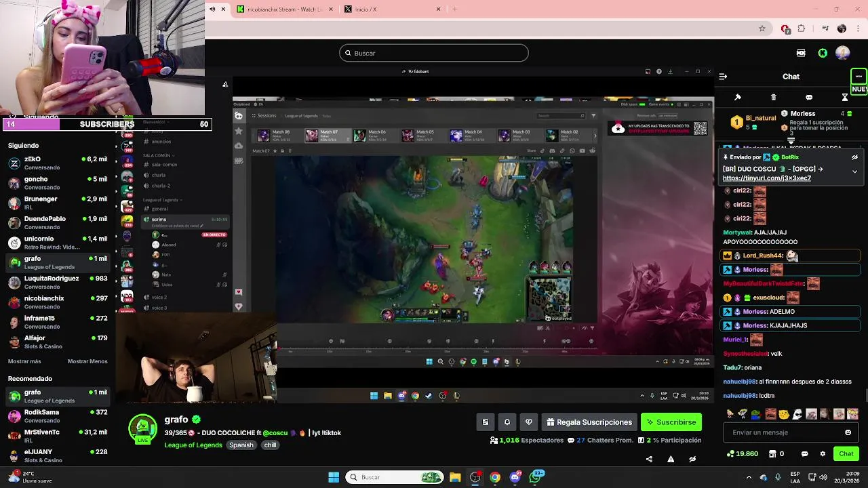Click Regala Suscripciones button
868x488 pixels.
589,422
